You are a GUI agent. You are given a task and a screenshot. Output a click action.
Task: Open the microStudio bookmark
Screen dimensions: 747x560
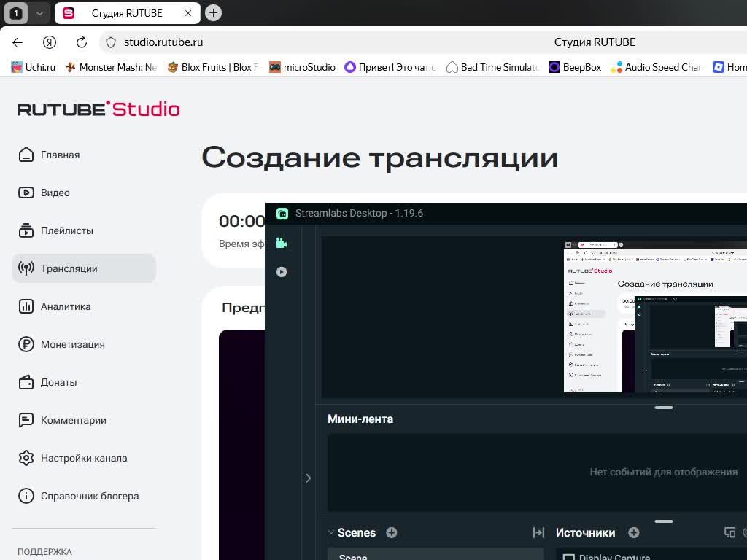(x=302, y=67)
